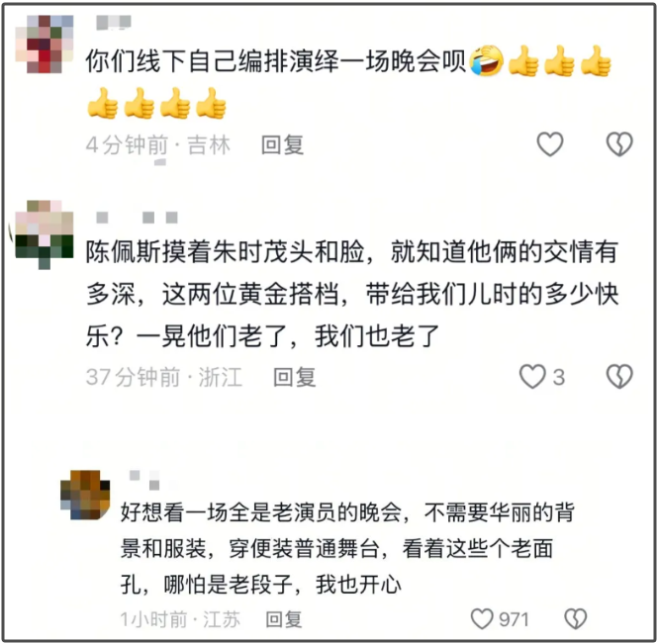Like the 浙江 comment showing 3 likes

pyautogui.click(x=532, y=376)
